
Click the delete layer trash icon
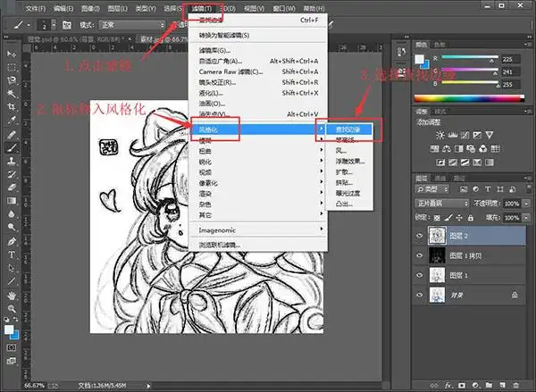point(515,385)
